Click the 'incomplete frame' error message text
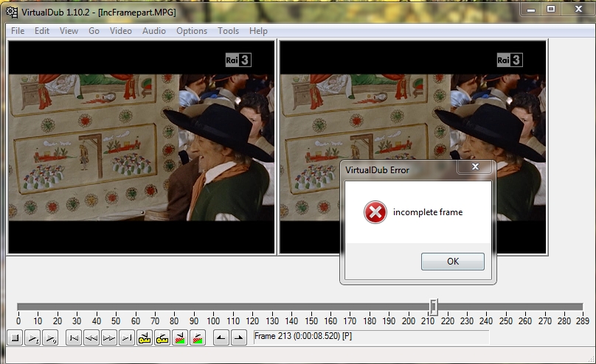The height and width of the screenshot is (364, 596). point(428,212)
